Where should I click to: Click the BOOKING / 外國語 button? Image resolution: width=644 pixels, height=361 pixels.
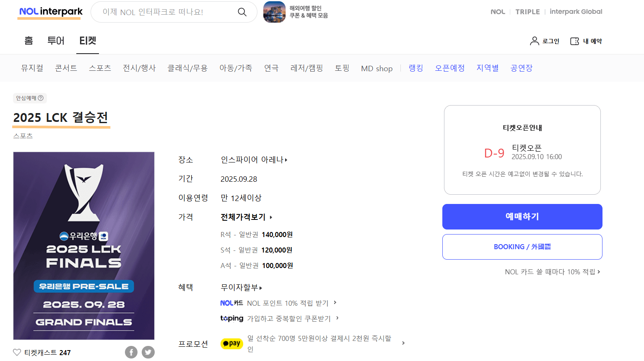pyautogui.click(x=522, y=247)
